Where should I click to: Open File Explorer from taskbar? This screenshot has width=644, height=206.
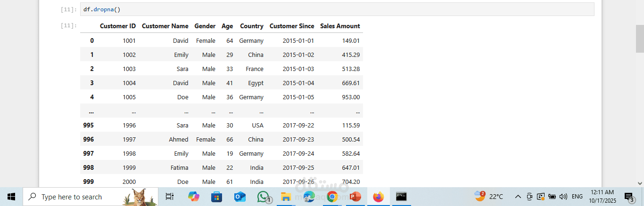point(286,197)
